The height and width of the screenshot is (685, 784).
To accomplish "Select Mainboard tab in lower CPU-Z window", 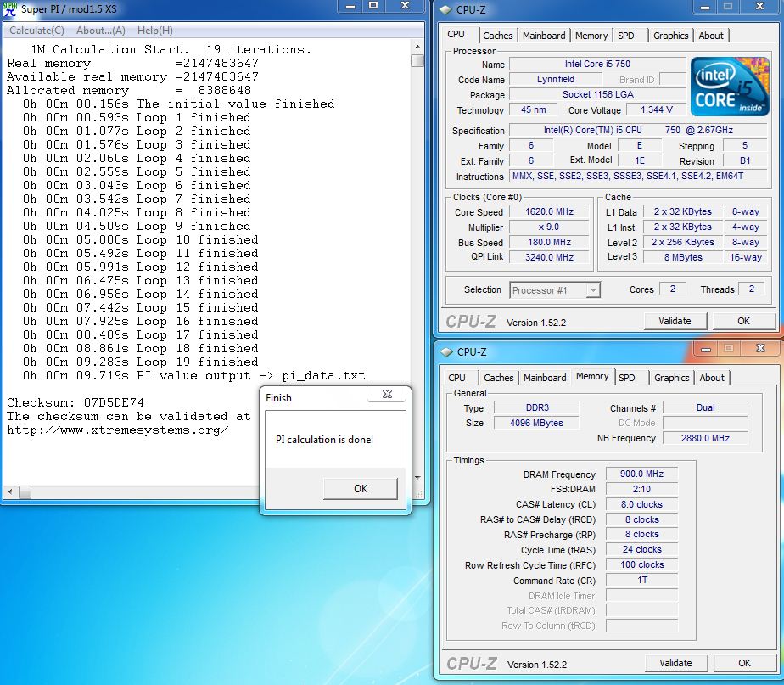I will pos(545,378).
